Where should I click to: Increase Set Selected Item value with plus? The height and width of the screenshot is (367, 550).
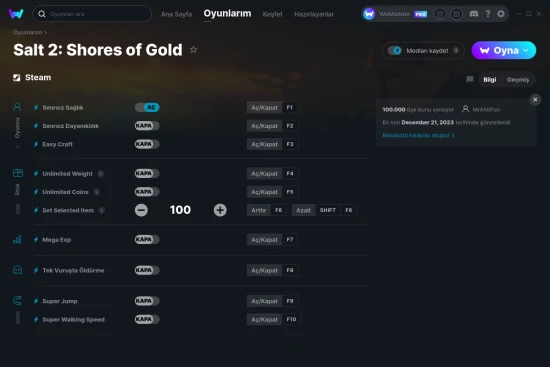click(x=220, y=210)
